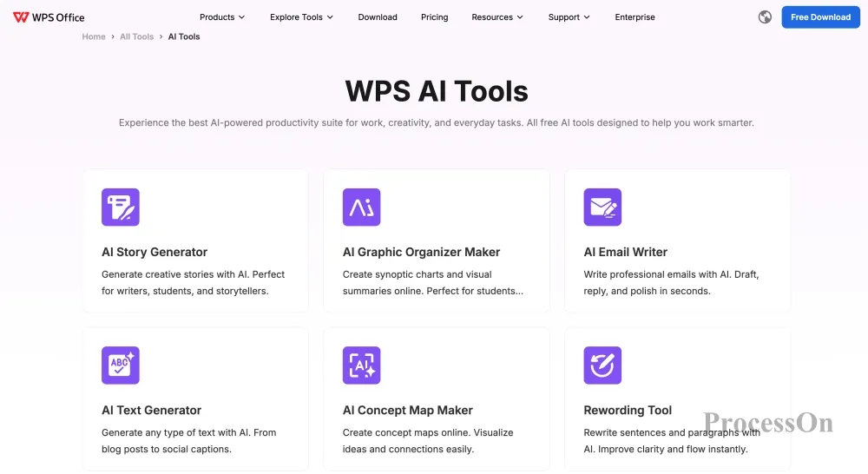Image resolution: width=868 pixels, height=474 pixels.
Task: Click the AI Graphic Organizer Maker icon
Action: (x=361, y=207)
